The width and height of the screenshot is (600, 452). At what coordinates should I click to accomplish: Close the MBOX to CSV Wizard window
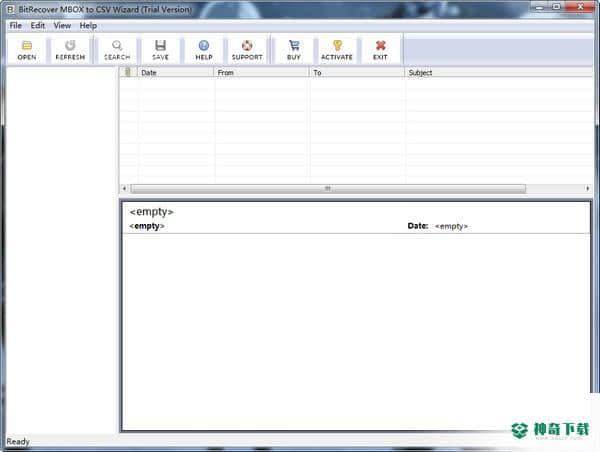coord(579,7)
